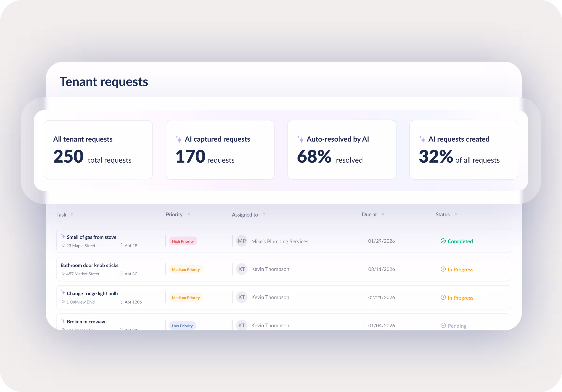The image size is (562, 392).
Task: Click the sparkle icon beside AI captured requests
Action: coord(179,139)
